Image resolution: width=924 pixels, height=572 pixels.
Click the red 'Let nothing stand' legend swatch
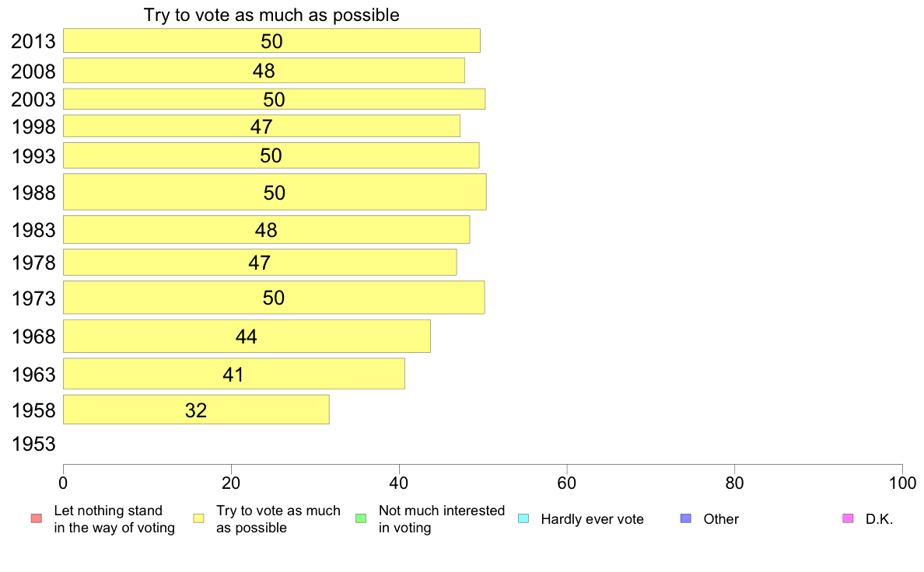coord(37,518)
